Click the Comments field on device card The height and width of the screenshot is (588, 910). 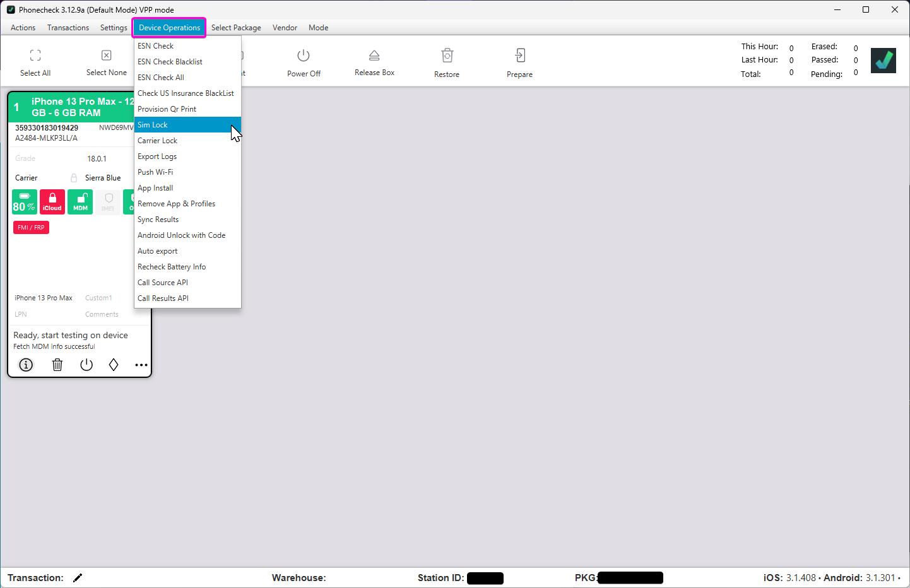102,314
